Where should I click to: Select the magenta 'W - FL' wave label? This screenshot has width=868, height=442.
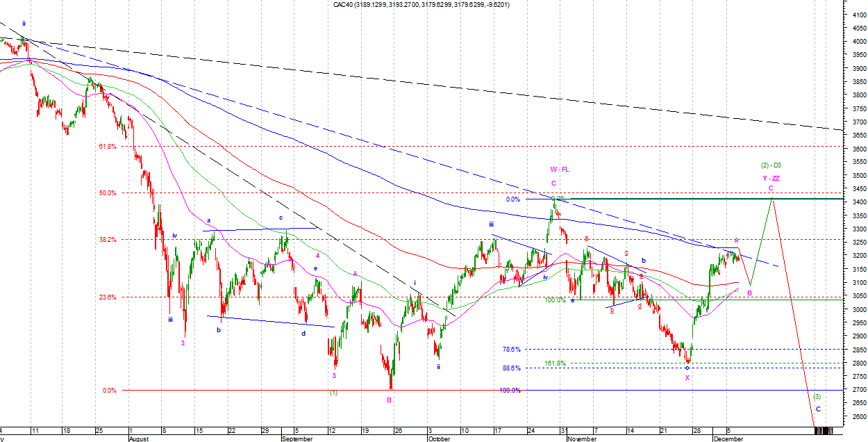pos(560,169)
